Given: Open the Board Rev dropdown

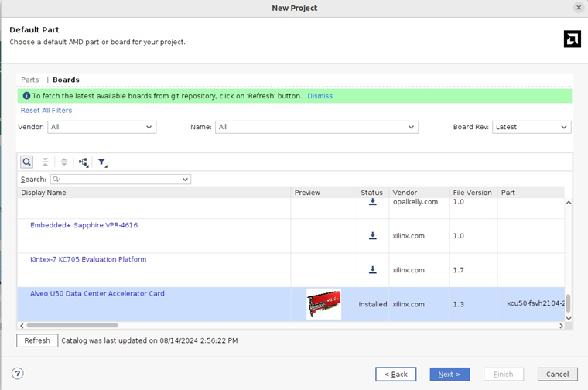Looking at the screenshot, I should tap(532, 127).
